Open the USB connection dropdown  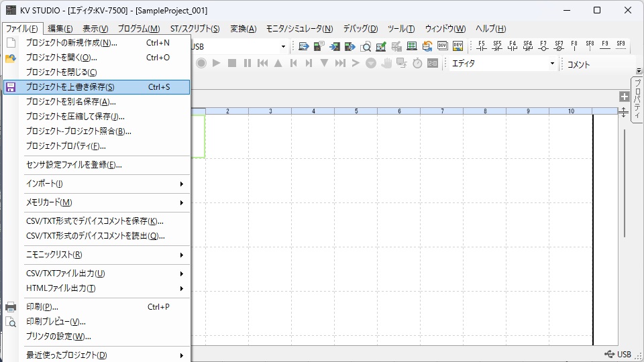point(283,47)
